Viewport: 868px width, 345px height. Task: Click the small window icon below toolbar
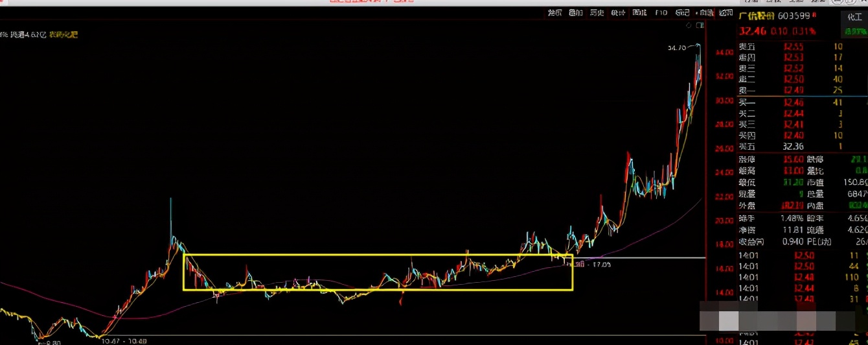click(x=700, y=26)
